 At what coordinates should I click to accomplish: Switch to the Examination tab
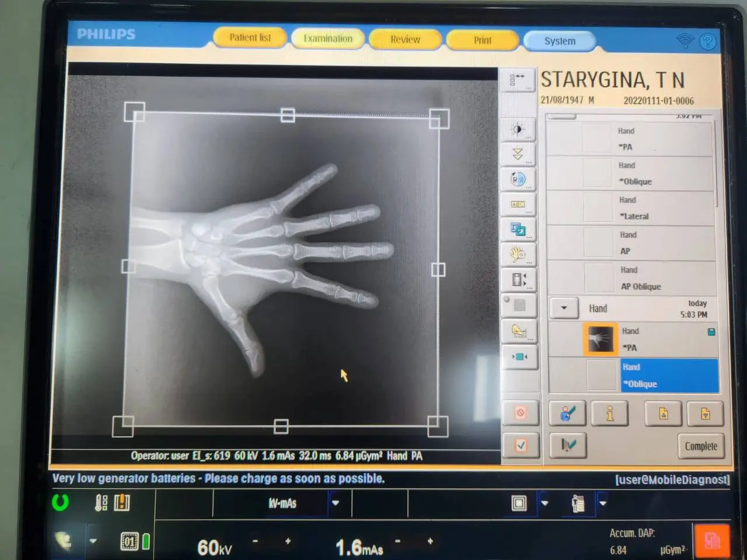pos(328,38)
